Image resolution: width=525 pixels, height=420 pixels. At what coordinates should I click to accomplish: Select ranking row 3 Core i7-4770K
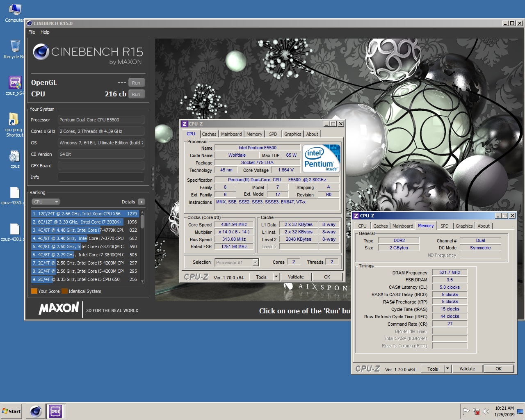click(85, 230)
